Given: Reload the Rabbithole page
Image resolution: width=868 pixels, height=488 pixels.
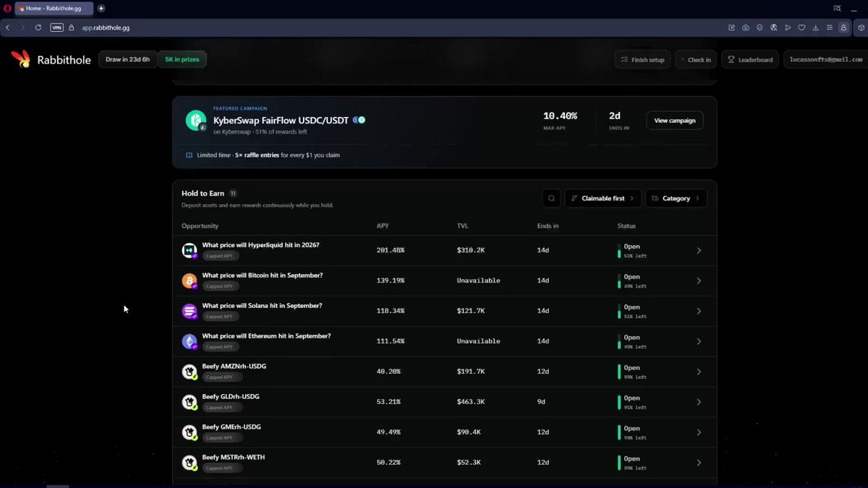Looking at the screenshot, I should point(38,27).
